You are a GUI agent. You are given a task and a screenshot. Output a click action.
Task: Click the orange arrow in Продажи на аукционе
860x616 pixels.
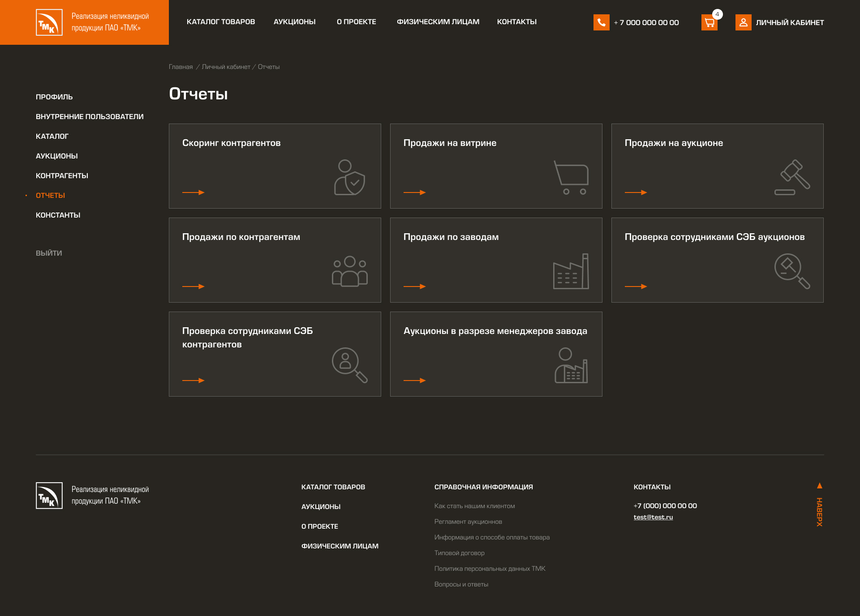[x=636, y=192]
